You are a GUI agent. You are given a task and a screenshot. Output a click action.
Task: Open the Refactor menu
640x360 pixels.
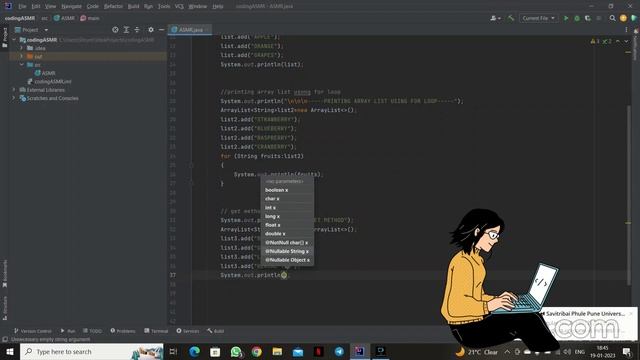pos(113,6)
